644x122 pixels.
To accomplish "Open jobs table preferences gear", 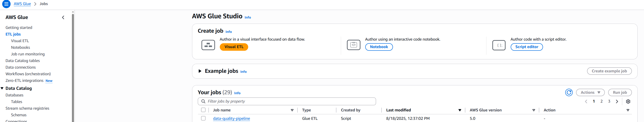I will point(628,101).
